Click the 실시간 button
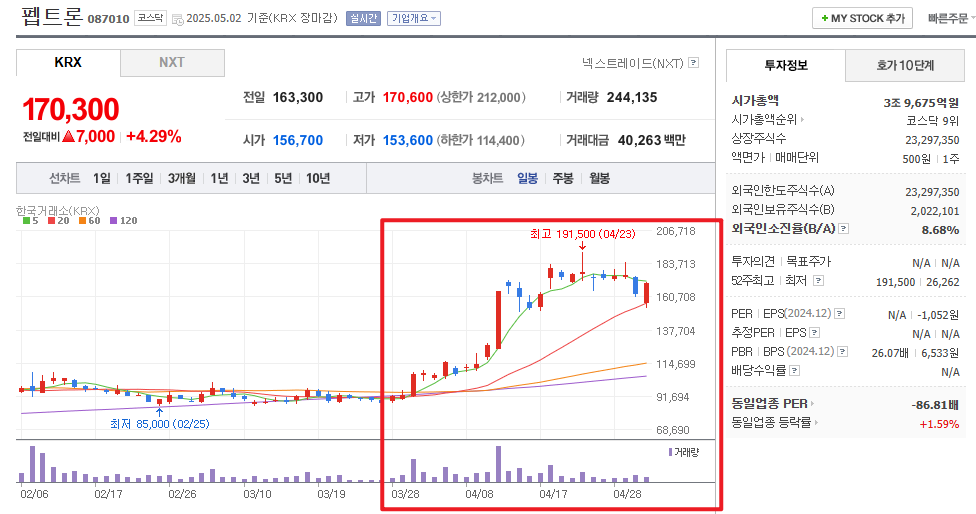976x514 pixels. tap(364, 19)
